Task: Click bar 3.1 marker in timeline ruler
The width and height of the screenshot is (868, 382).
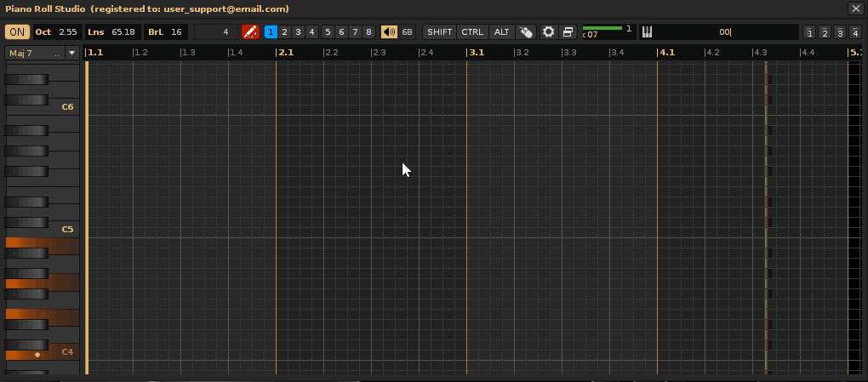Action: pyautogui.click(x=476, y=53)
